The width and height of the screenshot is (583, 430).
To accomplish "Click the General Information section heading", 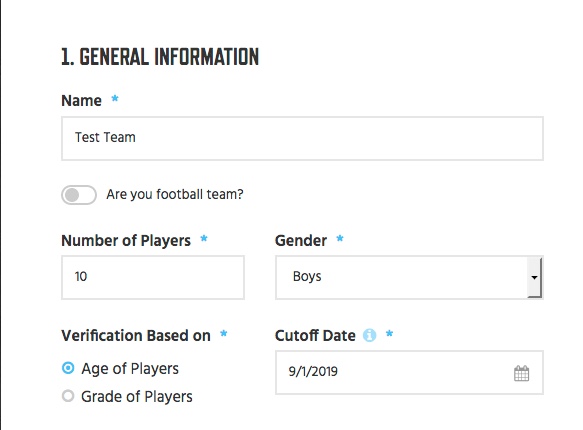I will click(x=160, y=57).
